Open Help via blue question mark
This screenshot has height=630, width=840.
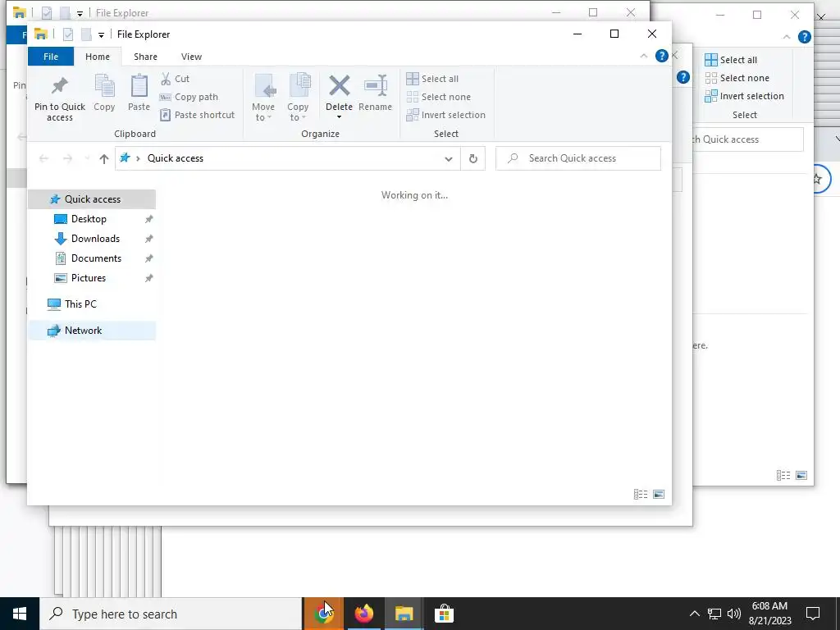click(662, 56)
